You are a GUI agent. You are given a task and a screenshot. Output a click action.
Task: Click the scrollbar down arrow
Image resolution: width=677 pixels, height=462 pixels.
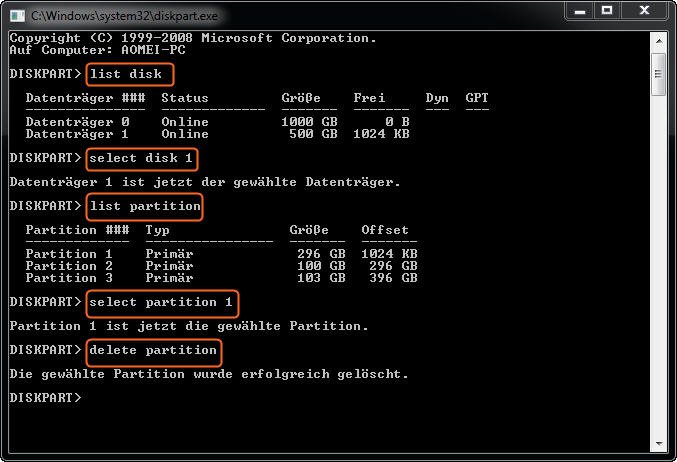click(658, 446)
